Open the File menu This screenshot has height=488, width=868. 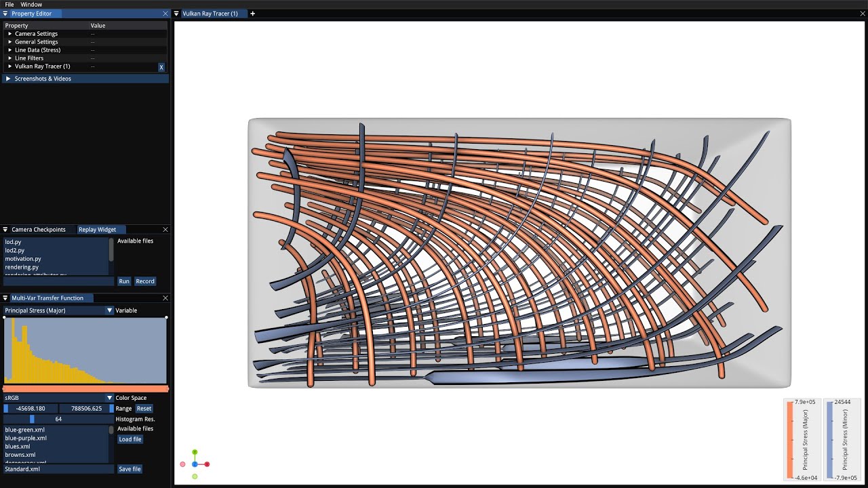pos(9,4)
